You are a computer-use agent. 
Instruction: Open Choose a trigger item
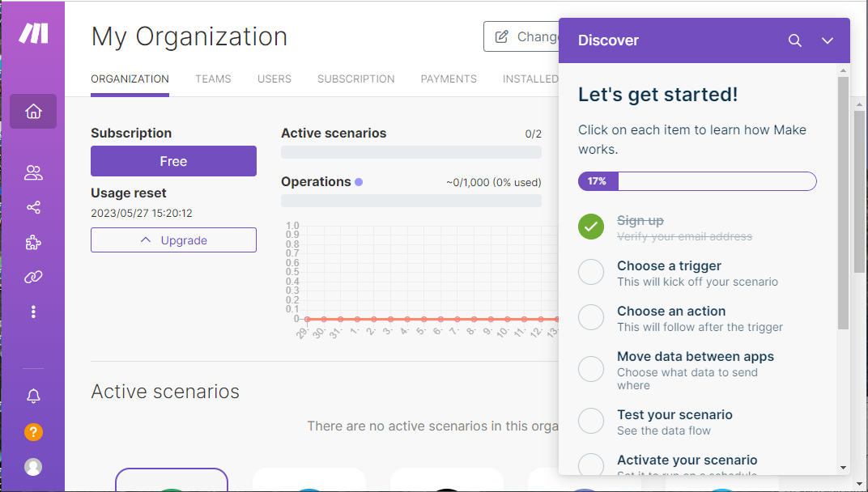(x=697, y=274)
